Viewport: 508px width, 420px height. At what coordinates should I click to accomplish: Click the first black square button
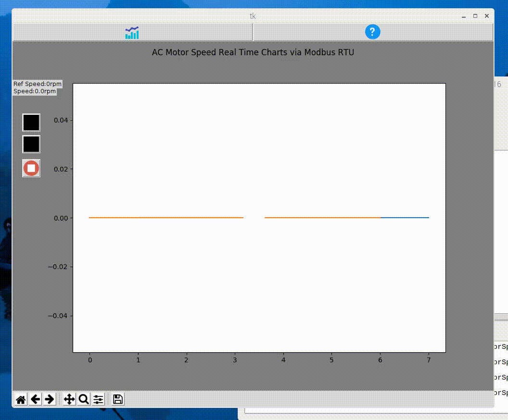[x=31, y=123]
